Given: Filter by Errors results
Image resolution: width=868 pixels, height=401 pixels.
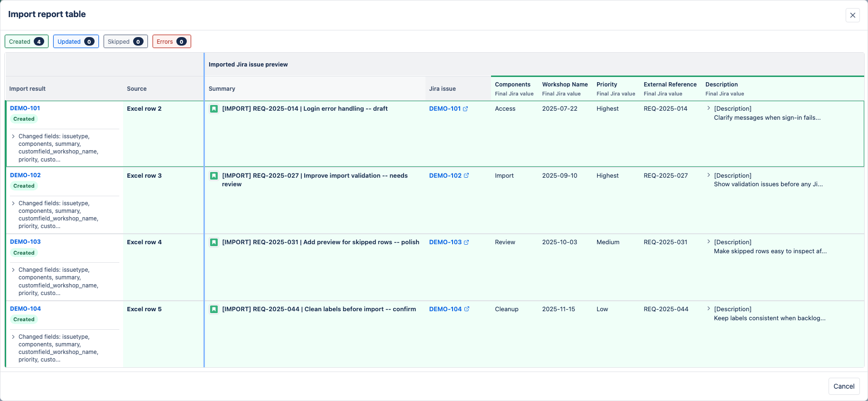Looking at the screenshot, I should [x=172, y=41].
